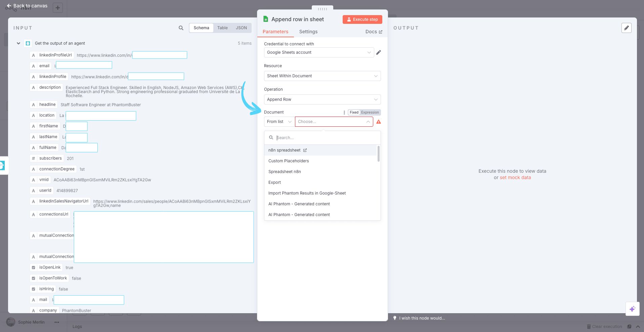644x332 pixels.
Task: Select the Schema input view
Action: [201, 28]
